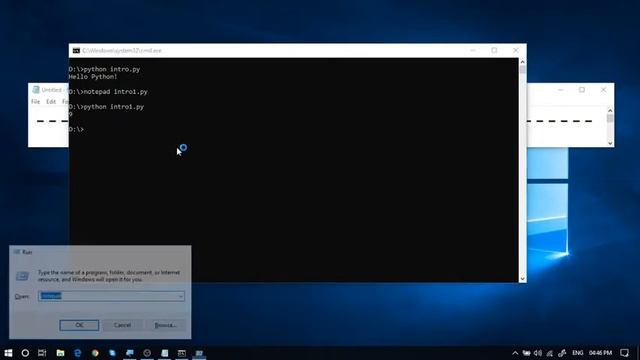Maximize the Notepad window
The image size is (640, 360).
click(x=582, y=90)
